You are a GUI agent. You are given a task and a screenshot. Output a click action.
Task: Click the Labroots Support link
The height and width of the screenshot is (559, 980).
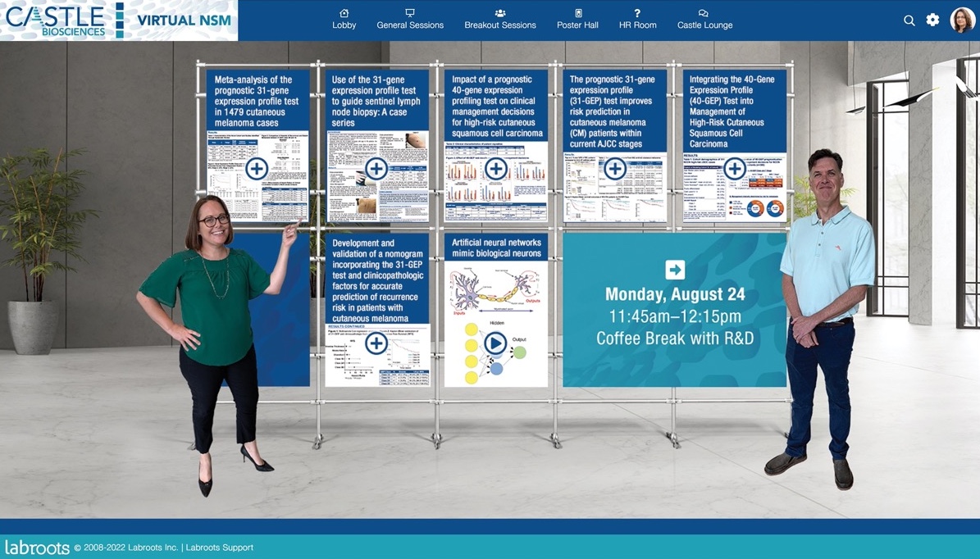tap(220, 548)
